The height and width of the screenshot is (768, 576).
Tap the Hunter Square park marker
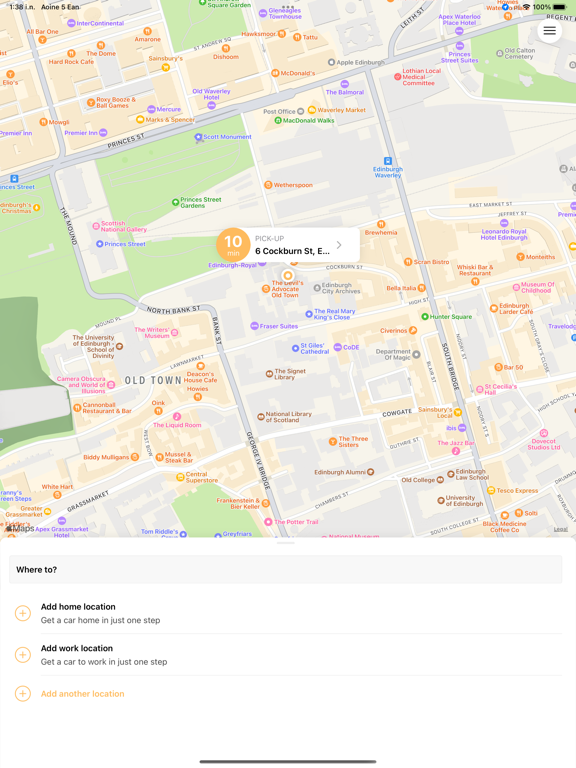click(425, 316)
